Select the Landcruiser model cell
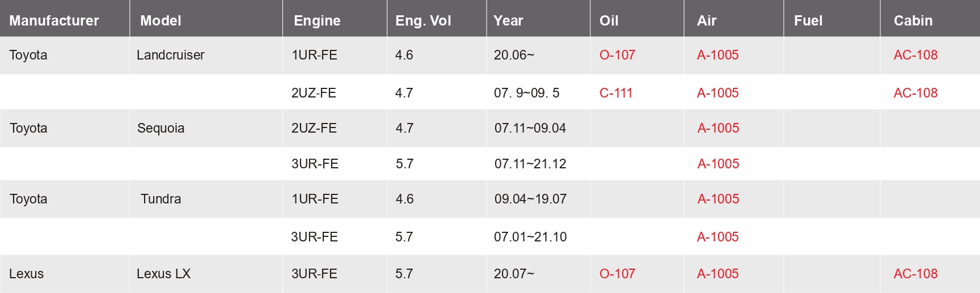This screenshot has width=980, height=293. pos(170,55)
